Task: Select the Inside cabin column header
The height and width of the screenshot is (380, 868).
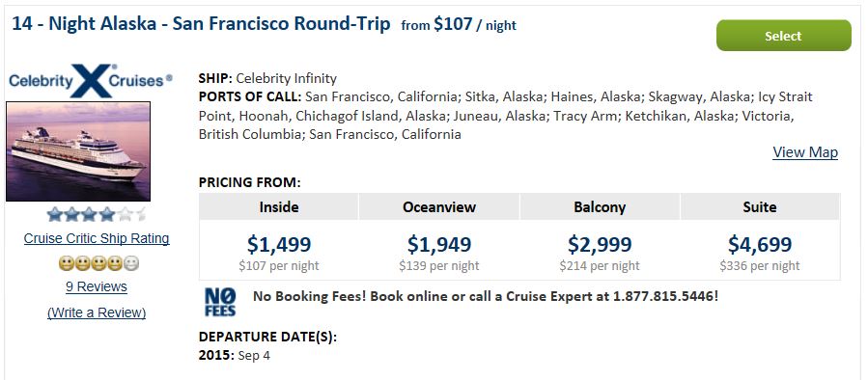Action: [x=279, y=206]
